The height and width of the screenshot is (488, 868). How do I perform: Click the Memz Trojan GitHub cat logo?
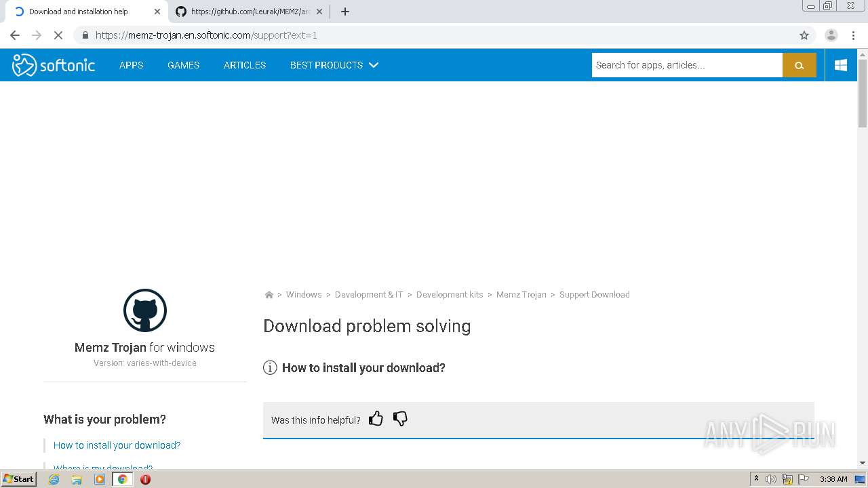(x=145, y=310)
